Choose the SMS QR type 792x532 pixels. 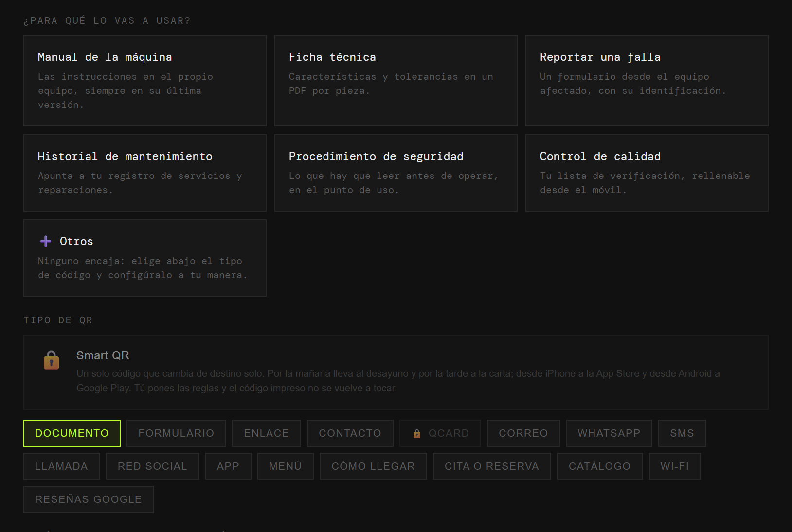682,433
